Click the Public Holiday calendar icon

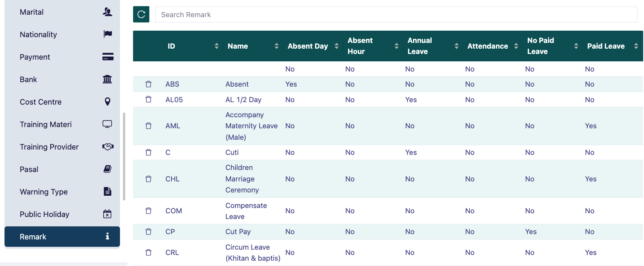pos(107,214)
